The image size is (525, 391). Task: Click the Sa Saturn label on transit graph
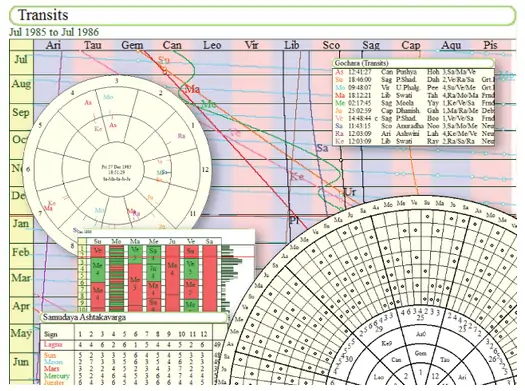pos(322,148)
